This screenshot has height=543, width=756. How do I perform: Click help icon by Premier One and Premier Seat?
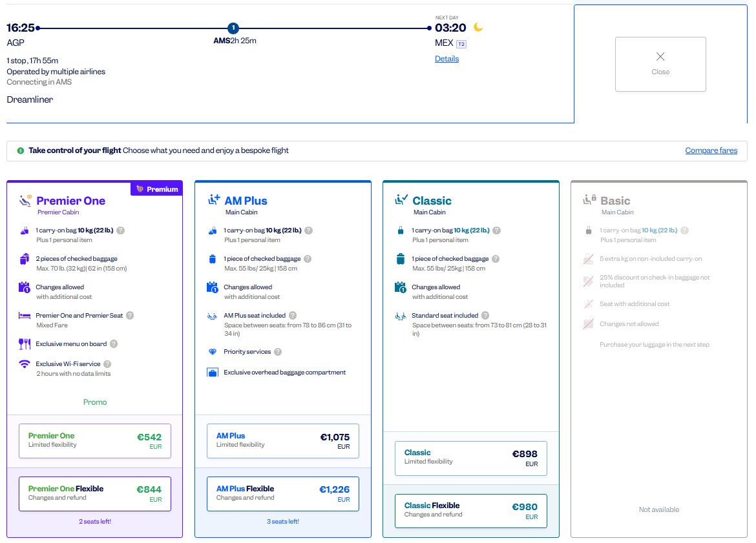coord(130,316)
